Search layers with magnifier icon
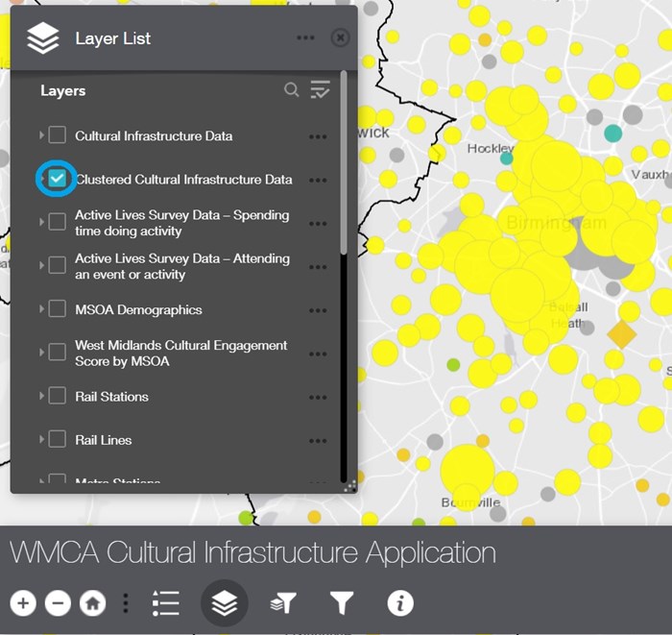 (291, 90)
